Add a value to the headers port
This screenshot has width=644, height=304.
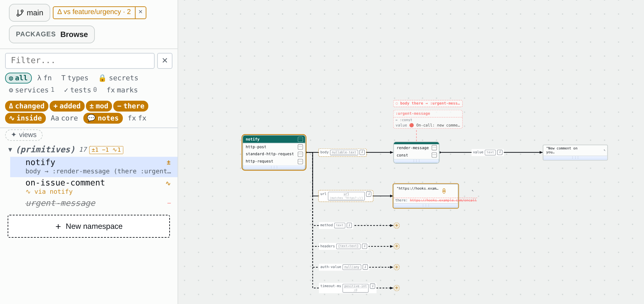pos(396,246)
